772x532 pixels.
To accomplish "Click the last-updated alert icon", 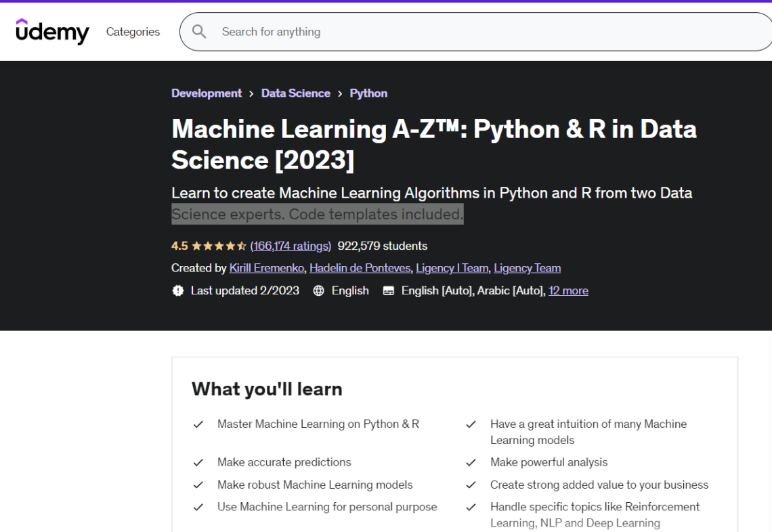I will tap(177, 290).
